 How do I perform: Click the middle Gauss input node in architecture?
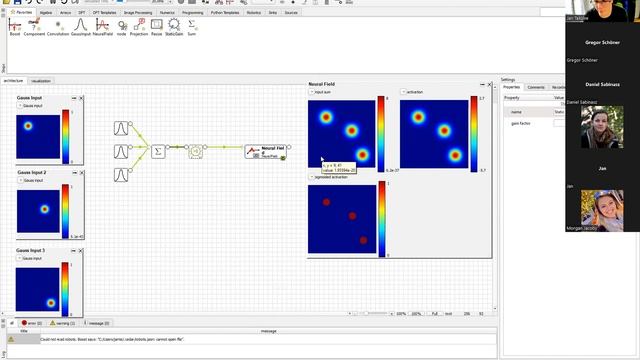pyautogui.click(x=121, y=151)
